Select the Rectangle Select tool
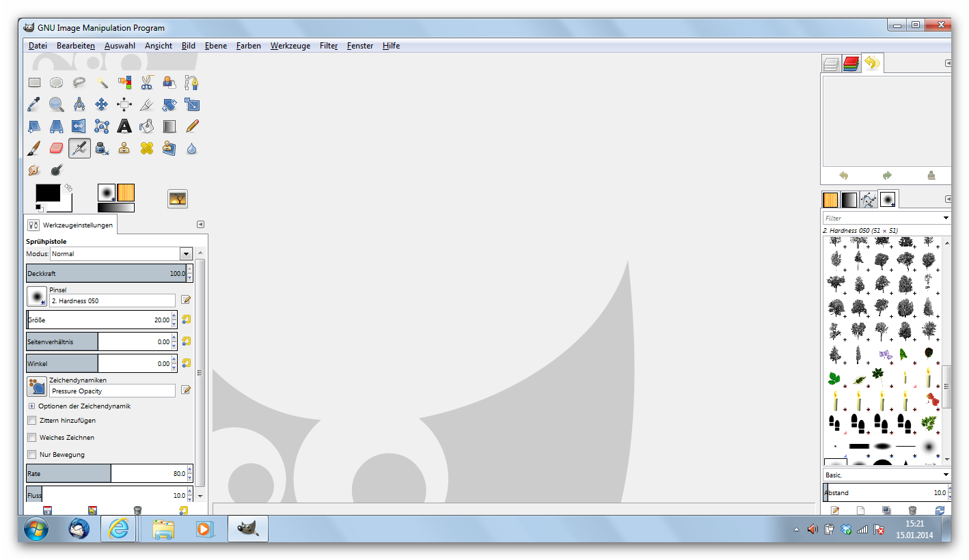This screenshot has width=969, height=560. pyautogui.click(x=34, y=83)
